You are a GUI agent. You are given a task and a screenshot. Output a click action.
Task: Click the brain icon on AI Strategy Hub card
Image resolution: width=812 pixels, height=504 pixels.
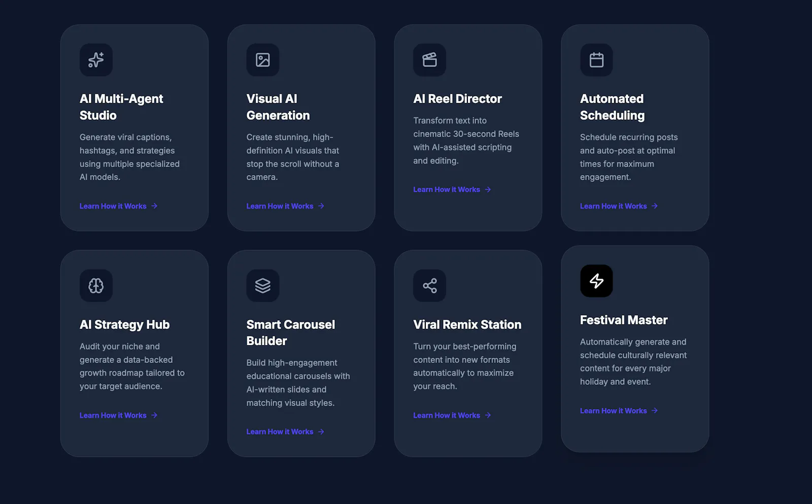click(96, 286)
